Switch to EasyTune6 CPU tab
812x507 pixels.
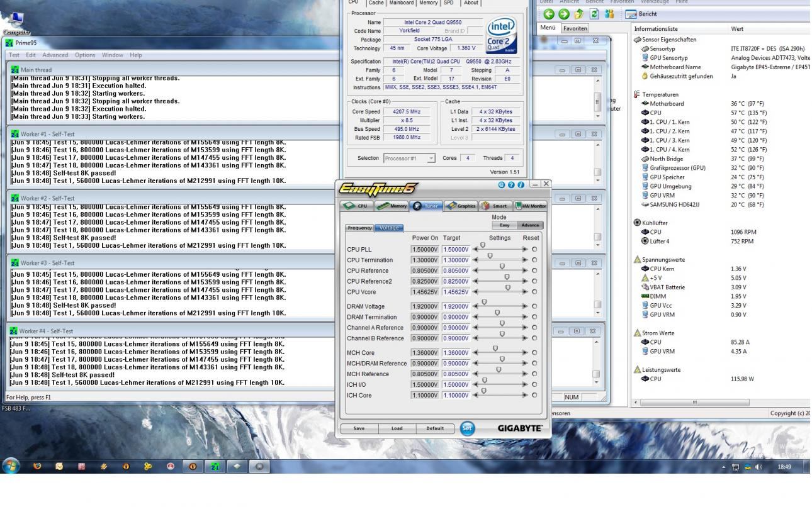tap(358, 206)
